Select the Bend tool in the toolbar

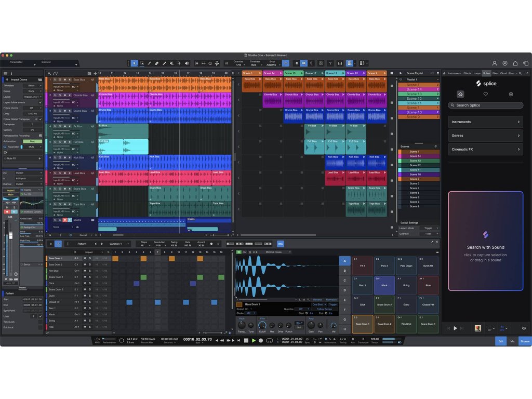pyautogui.click(x=179, y=63)
